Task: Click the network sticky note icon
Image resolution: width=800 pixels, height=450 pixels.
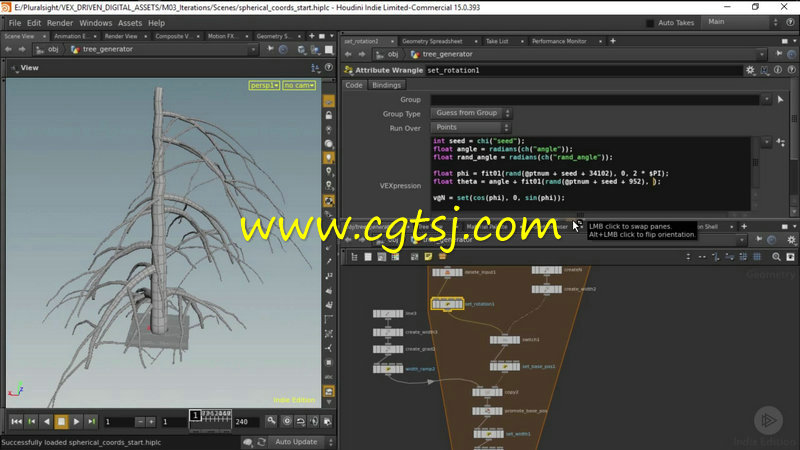Action: [x=428, y=257]
